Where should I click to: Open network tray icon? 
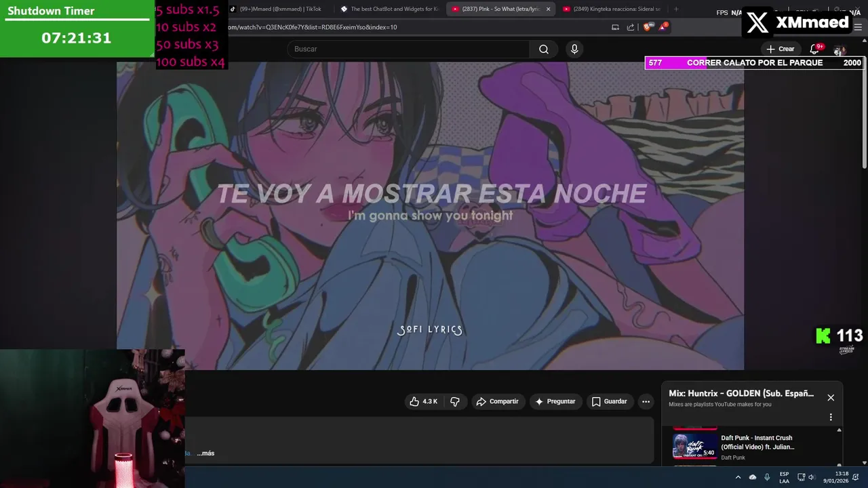(801, 477)
